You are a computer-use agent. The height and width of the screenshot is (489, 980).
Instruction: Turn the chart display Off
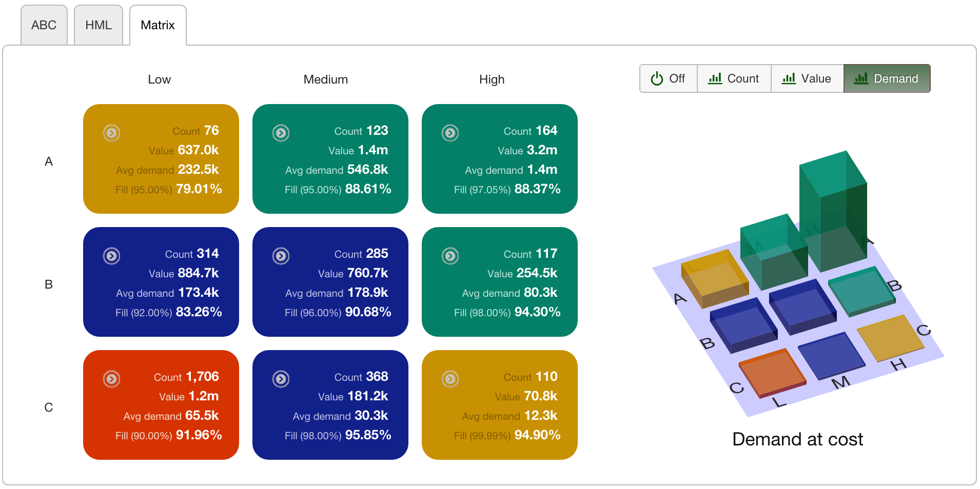(x=668, y=78)
